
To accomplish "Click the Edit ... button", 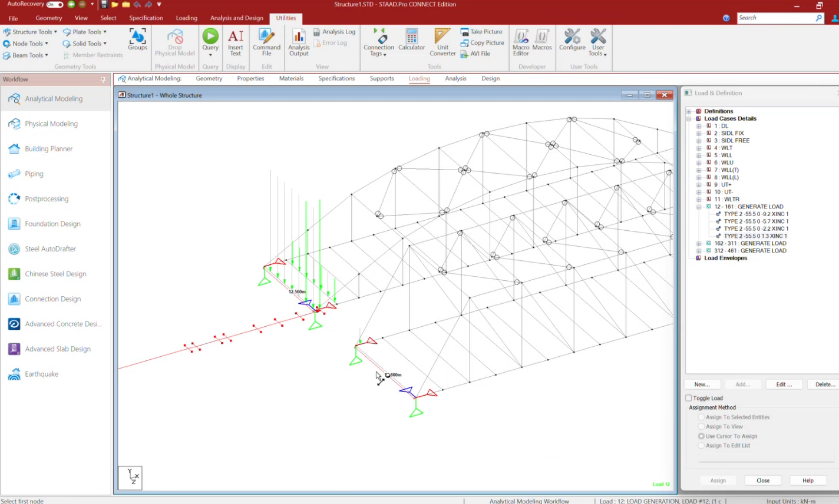I will [784, 384].
